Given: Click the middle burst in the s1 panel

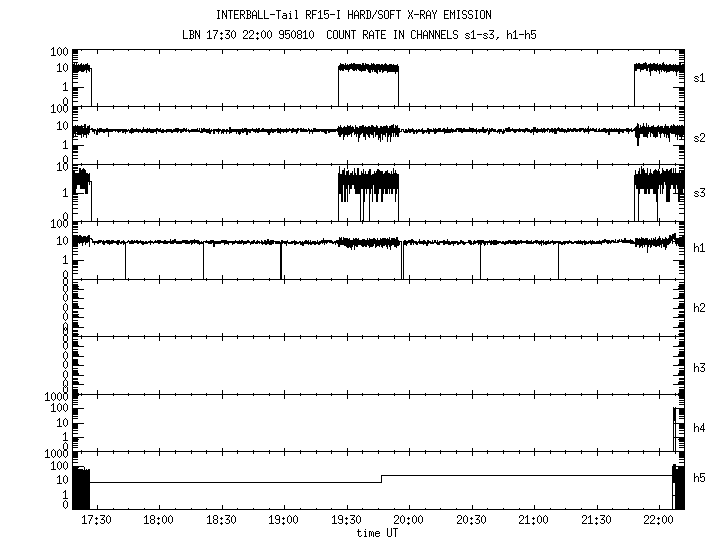Looking at the screenshot, I should click(x=368, y=69).
